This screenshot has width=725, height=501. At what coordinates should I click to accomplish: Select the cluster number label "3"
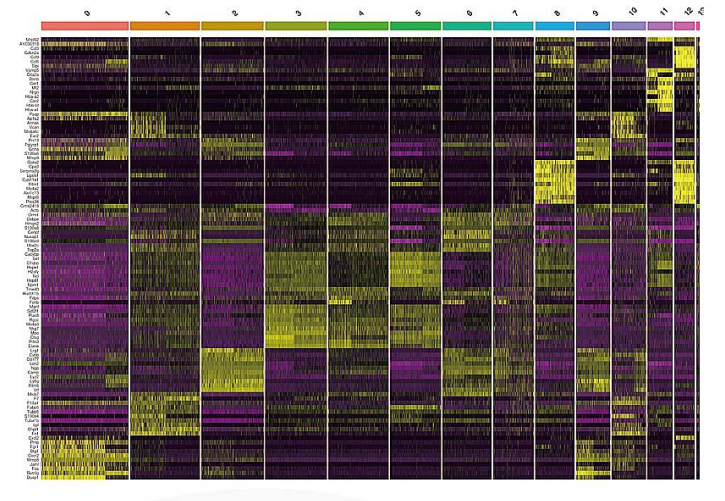click(298, 12)
